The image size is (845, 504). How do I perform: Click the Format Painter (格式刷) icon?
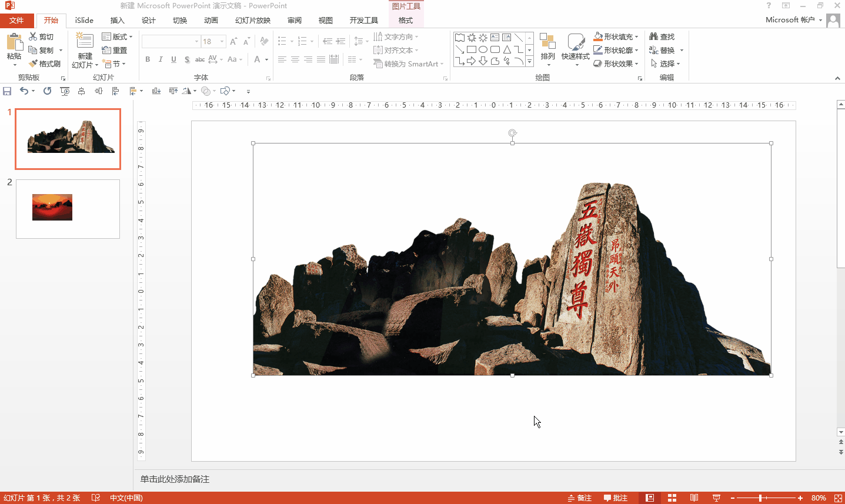(34, 64)
